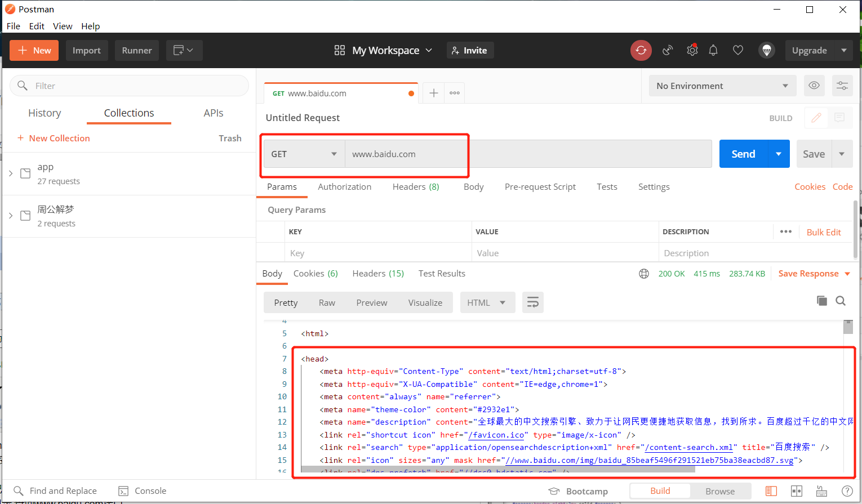
Task: Open the Pre-request Script tab
Action: (540, 187)
